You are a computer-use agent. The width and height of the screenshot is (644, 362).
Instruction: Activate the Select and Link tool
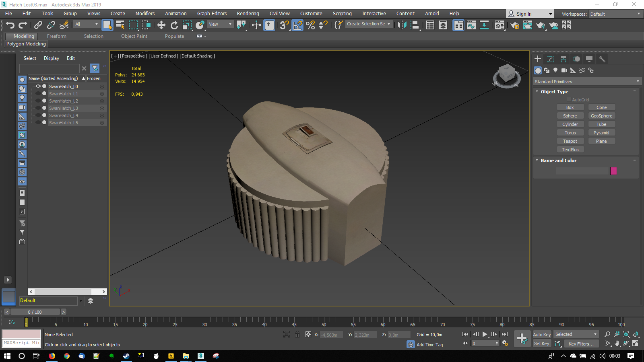click(x=38, y=25)
